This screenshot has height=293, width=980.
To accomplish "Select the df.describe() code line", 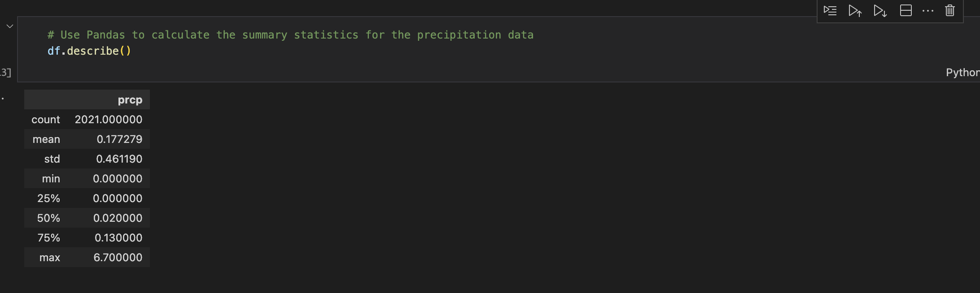I will 89,51.
